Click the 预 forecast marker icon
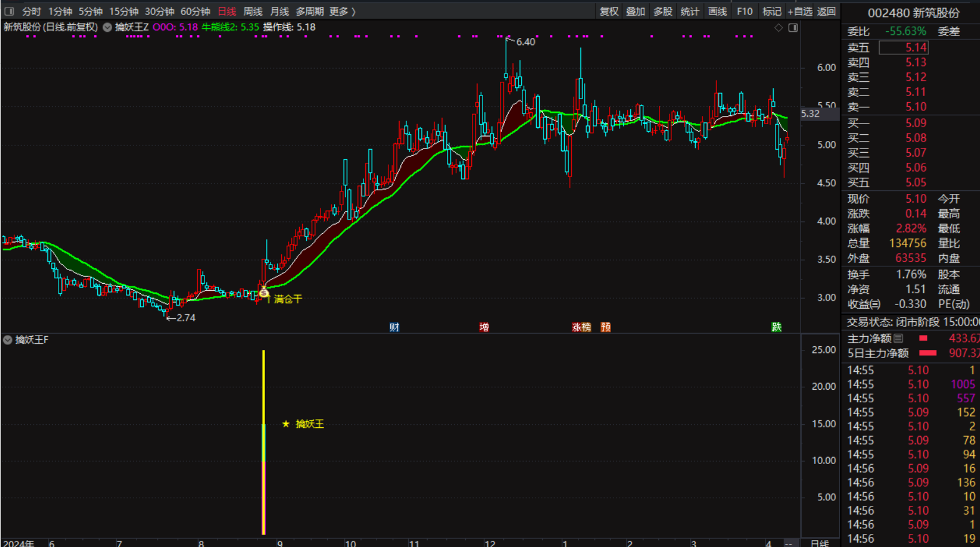This screenshot has height=547, width=980. click(605, 327)
